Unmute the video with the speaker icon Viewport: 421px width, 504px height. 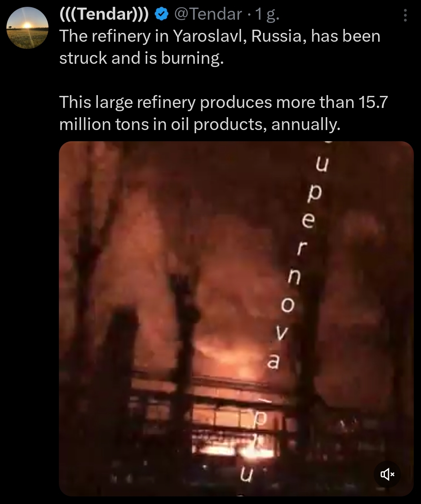[x=387, y=474]
